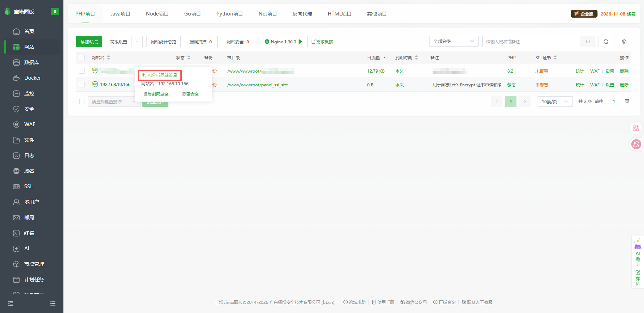Switch to the Go项目 tab
The height and width of the screenshot is (313, 644).
192,14
